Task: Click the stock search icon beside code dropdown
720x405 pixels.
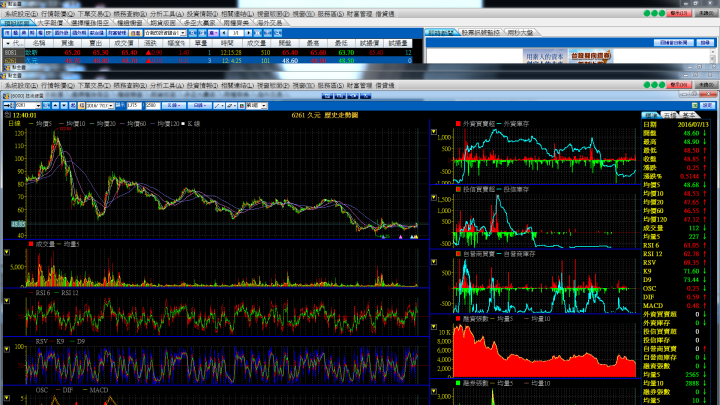Action: tap(46, 106)
